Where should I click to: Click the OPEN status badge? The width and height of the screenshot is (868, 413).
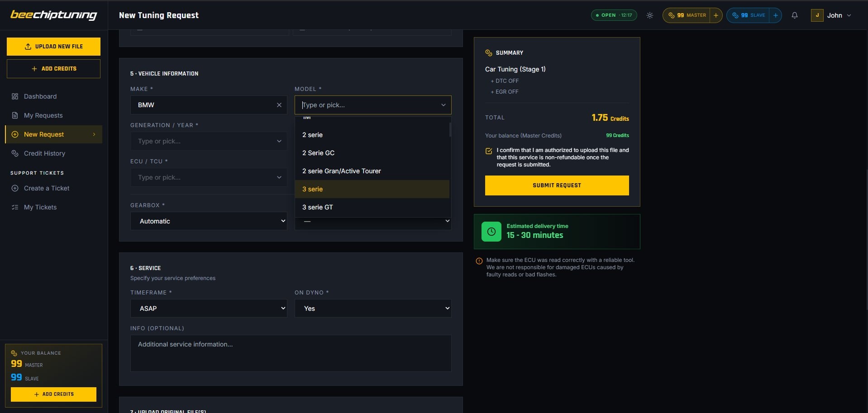click(x=614, y=15)
